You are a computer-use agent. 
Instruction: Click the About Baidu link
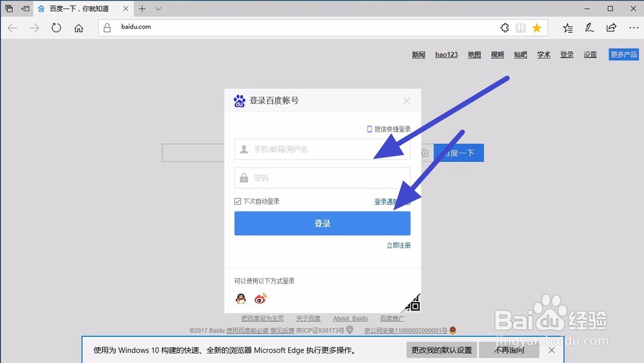click(x=350, y=319)
